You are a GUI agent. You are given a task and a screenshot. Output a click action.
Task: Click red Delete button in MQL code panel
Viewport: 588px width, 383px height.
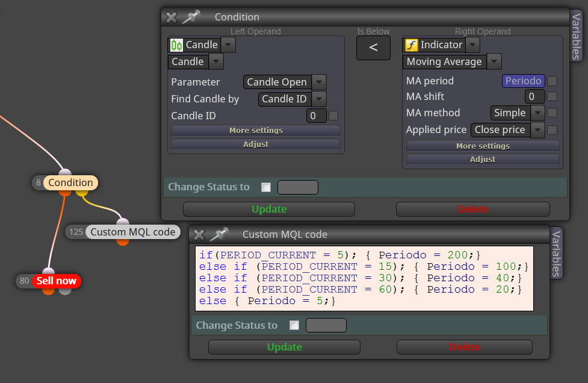pos(464,347)
